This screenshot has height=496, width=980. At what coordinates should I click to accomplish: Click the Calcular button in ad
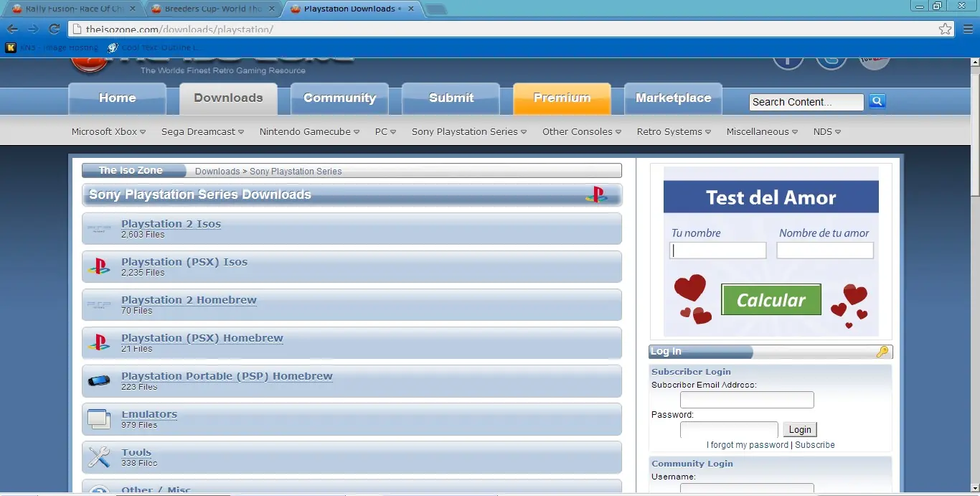tap(771, 300)
